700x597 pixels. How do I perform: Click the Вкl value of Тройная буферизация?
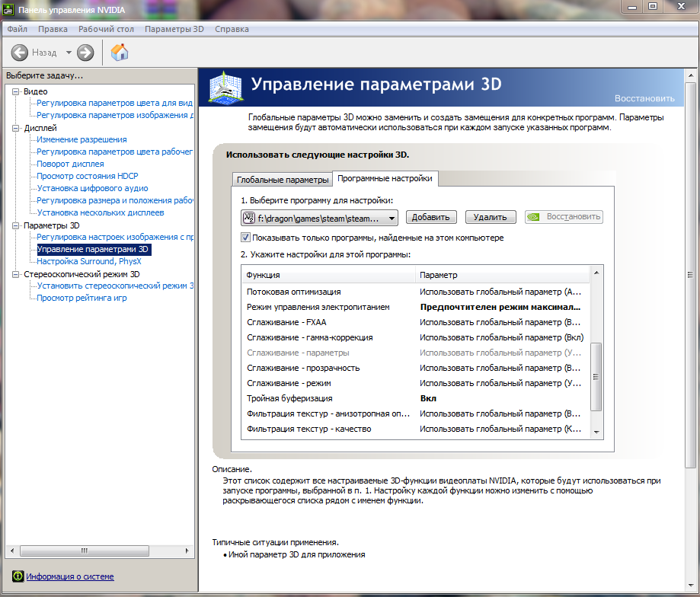[428, 398]
